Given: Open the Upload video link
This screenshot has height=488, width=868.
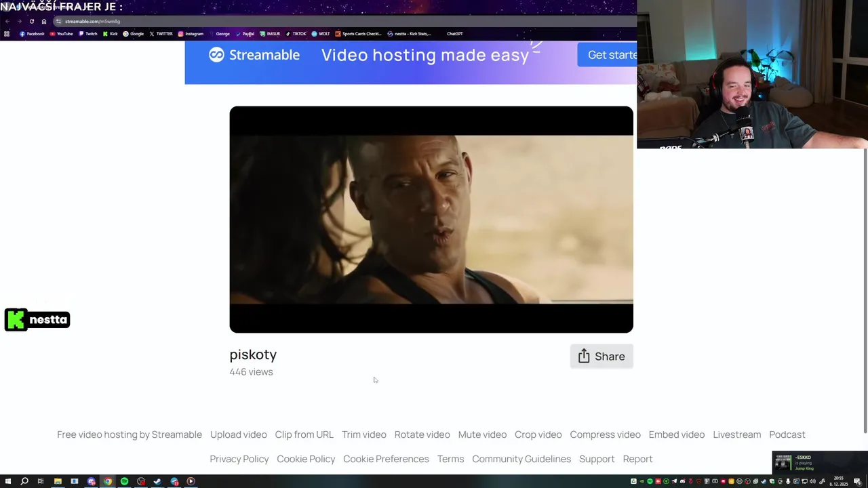Looking at the screenshot, I should pyautogui.click(x=239, y=434).
